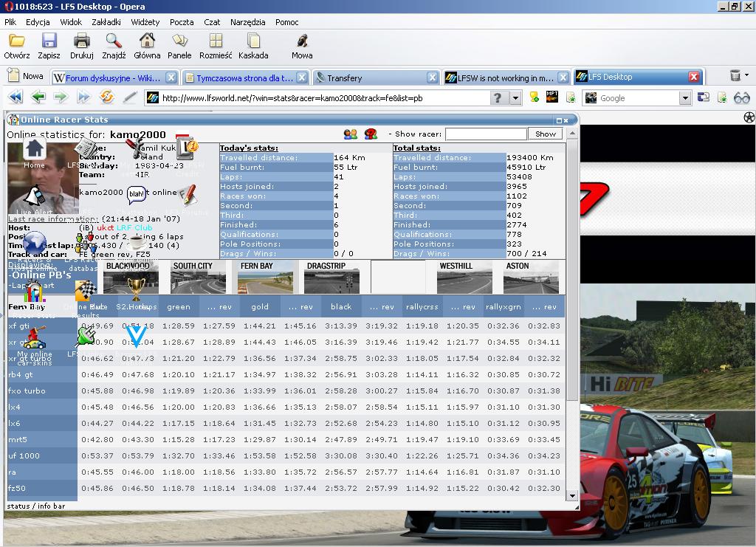The height and width of the screenshot is (547, 756).
Task: Go to Główna home page icon
Action: pos(147,41)
